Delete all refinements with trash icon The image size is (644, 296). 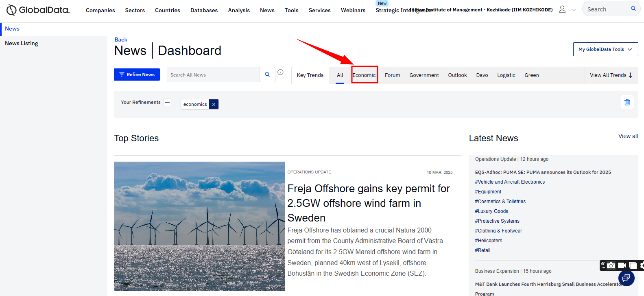[627, 102]
